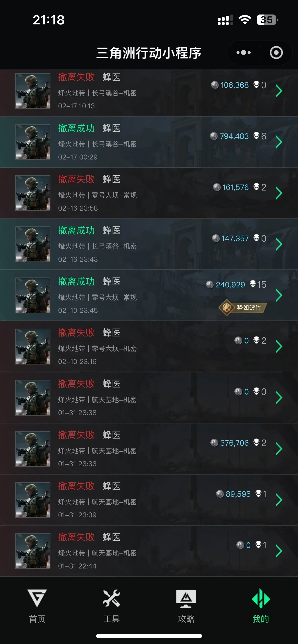Tap the mini program close circle icon
Image resolution: width=298 pixels, height=644 pixels.
[x=276, y=53]
